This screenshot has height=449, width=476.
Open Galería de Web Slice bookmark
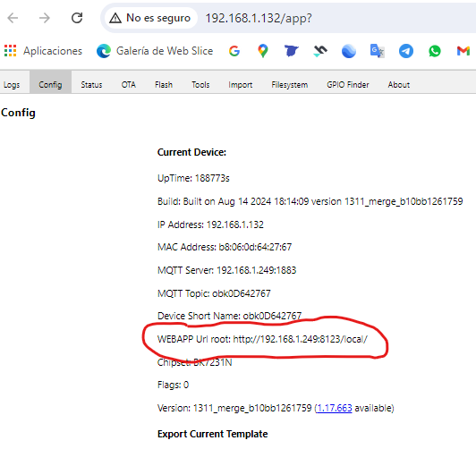pyautogui.click(x=155, y=51)
